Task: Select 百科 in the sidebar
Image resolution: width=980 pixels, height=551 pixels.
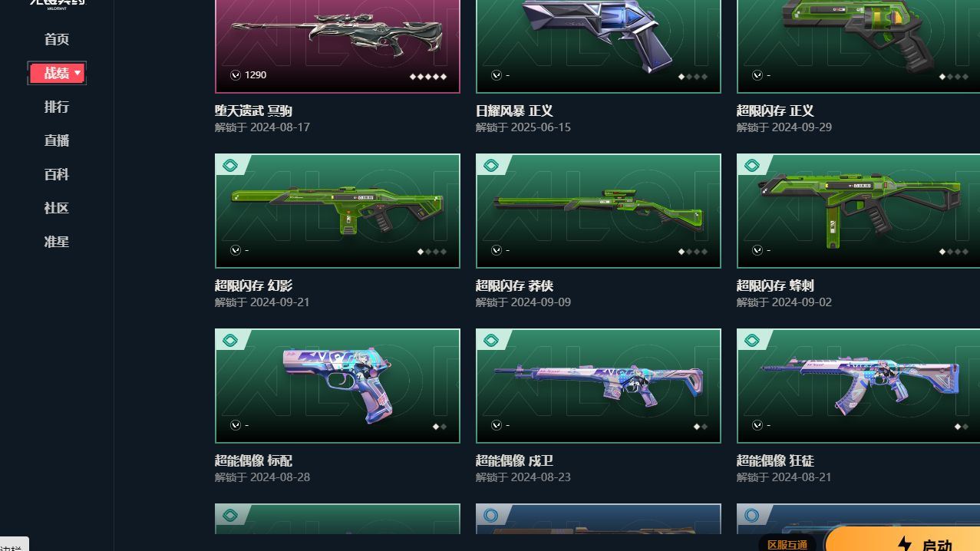Action: point(57,174)
